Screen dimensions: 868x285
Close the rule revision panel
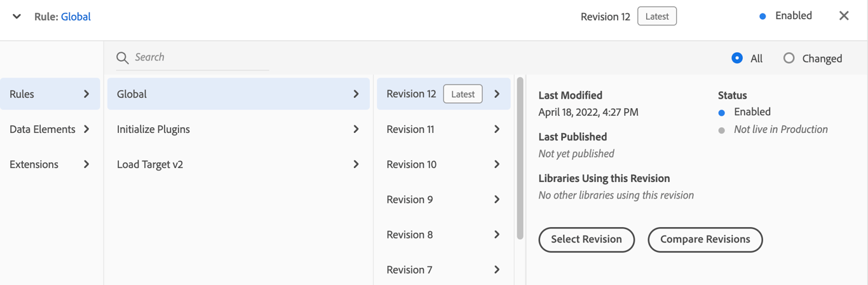844,16
